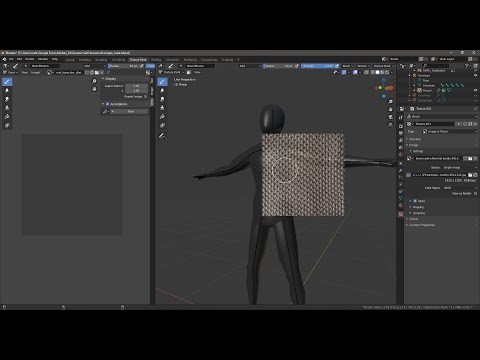The image size is (480, 360).
Task: Open the Color Space dropdown
Action: coord(459,188)
